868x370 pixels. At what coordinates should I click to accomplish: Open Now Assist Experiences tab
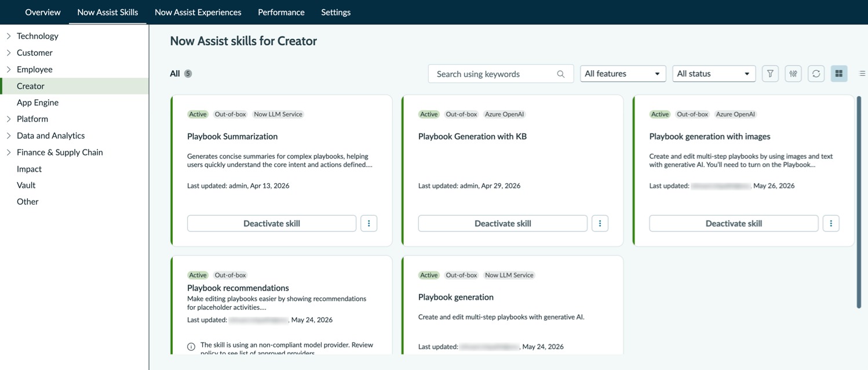pyautogui.click(x=198, y=12)
